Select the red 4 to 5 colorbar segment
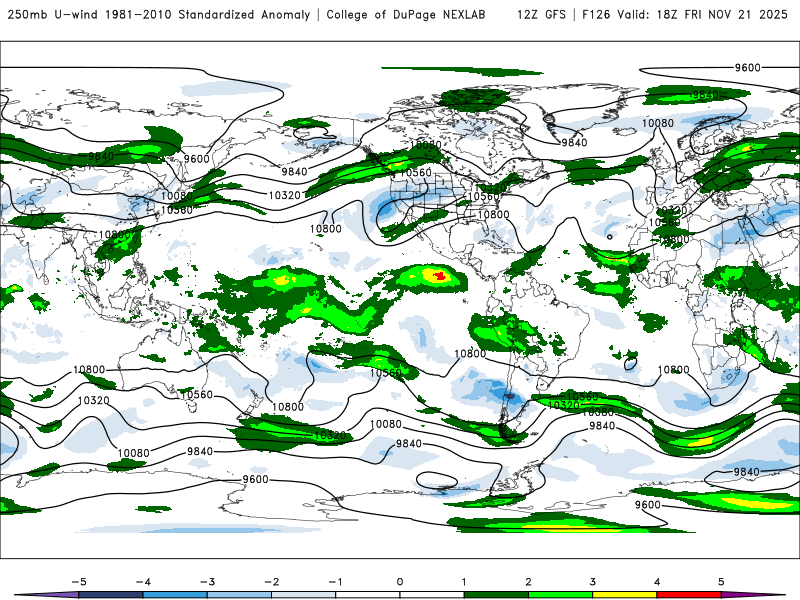 [689, 595]
